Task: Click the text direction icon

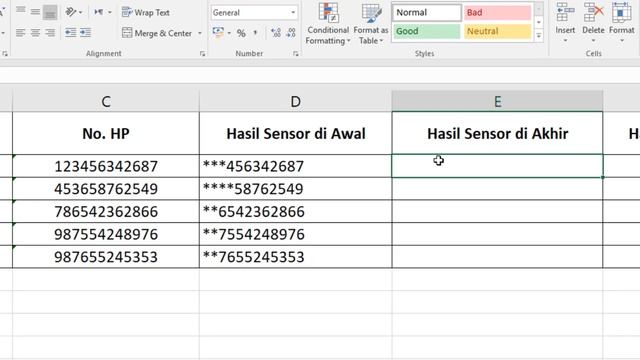Action: pos(99,12)
